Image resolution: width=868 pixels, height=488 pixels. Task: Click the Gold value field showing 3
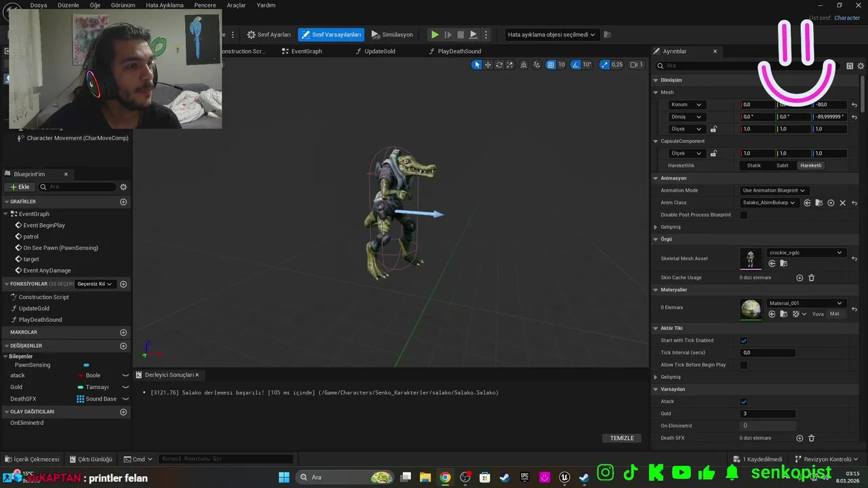pyautogui.click(x=768, y=413)
